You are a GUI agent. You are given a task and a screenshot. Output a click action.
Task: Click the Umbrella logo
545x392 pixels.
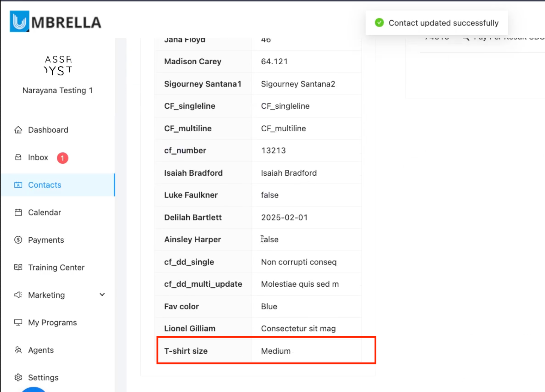point(56,22)
